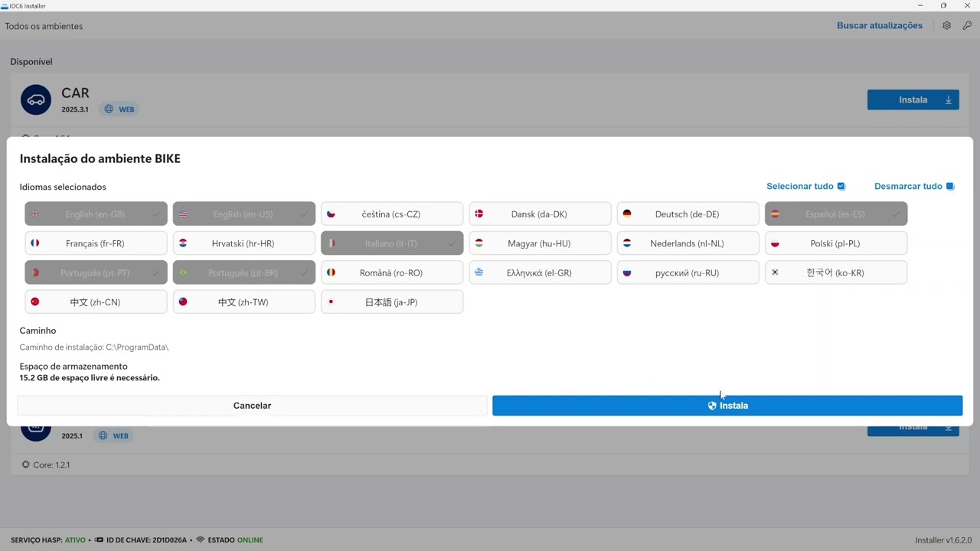Click the WEB badge next to CAR

(119, 109)
